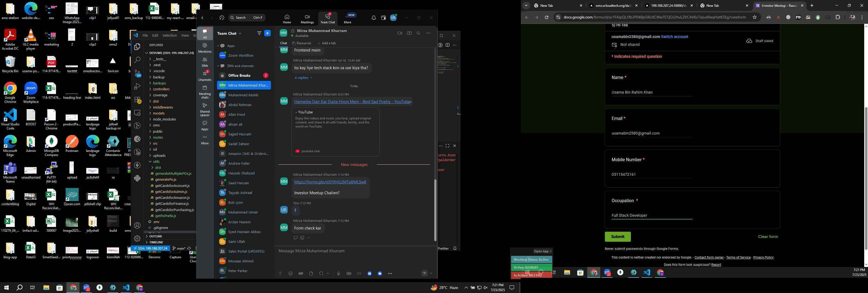Viewport: 868px width, 293px height.
Task: Star Mirza Muhammad Khurram contact
Action: (x=293, y=31)
